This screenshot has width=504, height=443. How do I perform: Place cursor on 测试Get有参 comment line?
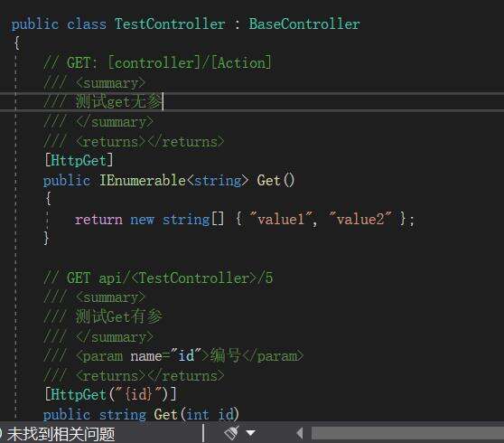point(103,316)
